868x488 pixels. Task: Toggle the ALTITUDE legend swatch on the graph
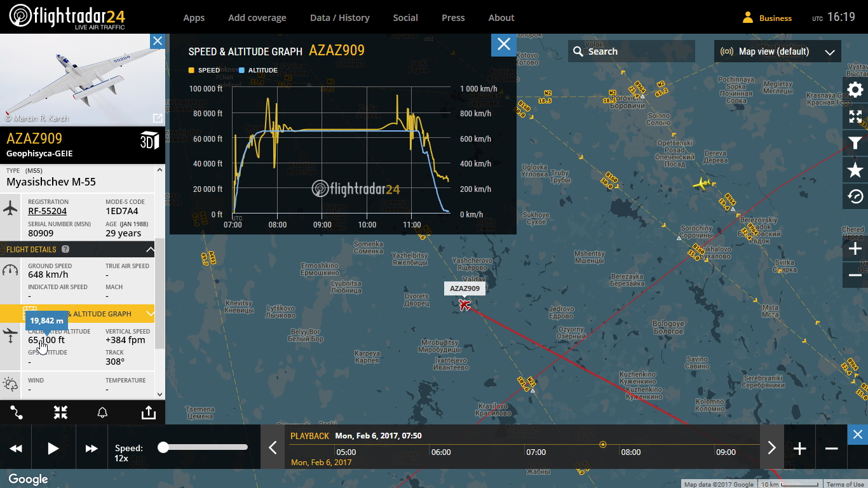tap(241, 70)
